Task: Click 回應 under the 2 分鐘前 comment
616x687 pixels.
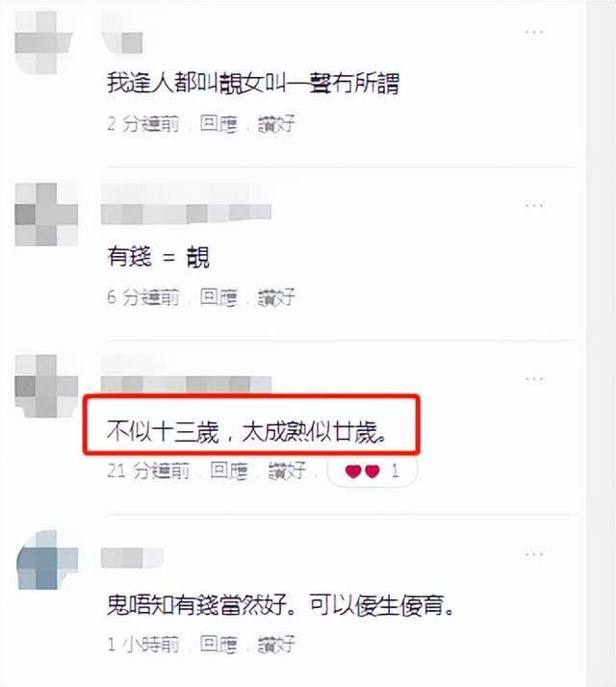Action: 218,124
